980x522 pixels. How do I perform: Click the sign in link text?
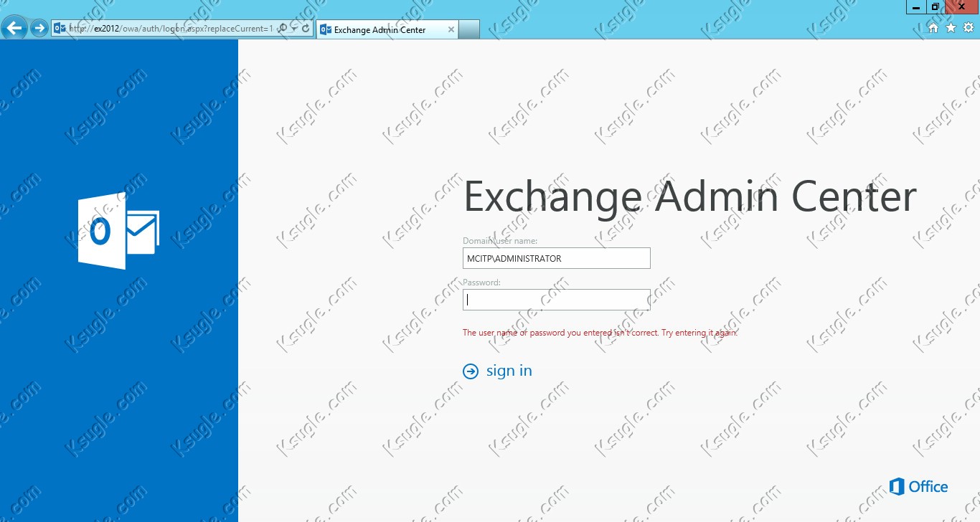point(509,371)
